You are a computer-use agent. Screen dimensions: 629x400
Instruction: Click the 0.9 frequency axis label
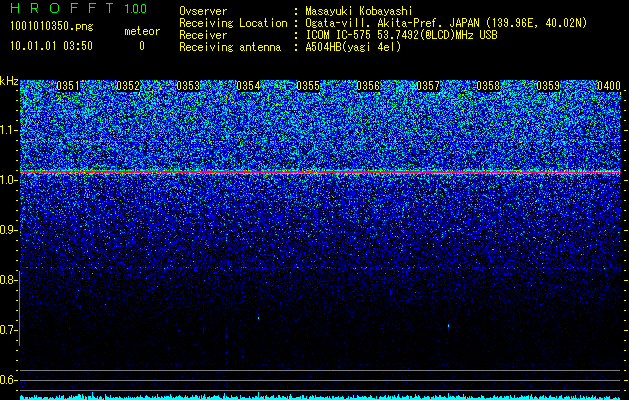click(8, 230)
